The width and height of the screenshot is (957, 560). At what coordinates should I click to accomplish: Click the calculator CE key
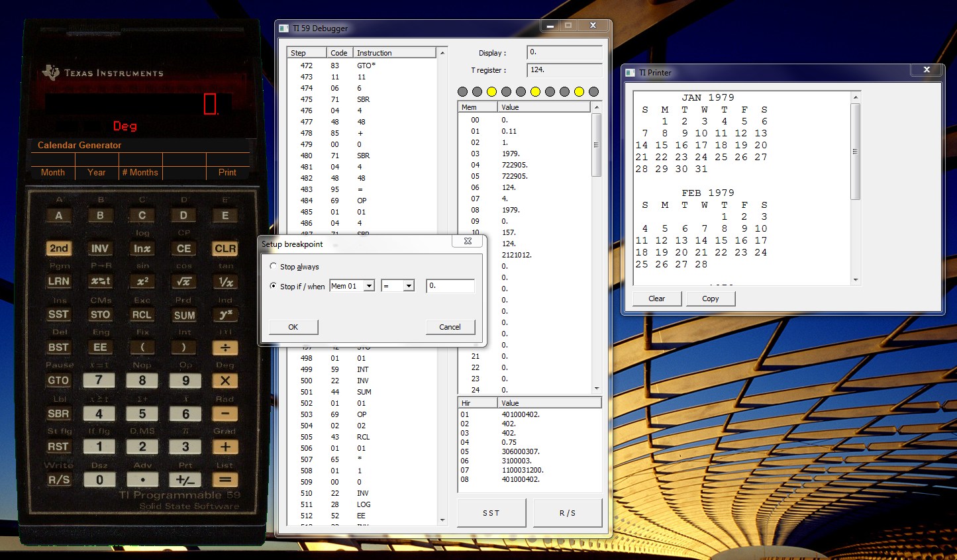183,248
